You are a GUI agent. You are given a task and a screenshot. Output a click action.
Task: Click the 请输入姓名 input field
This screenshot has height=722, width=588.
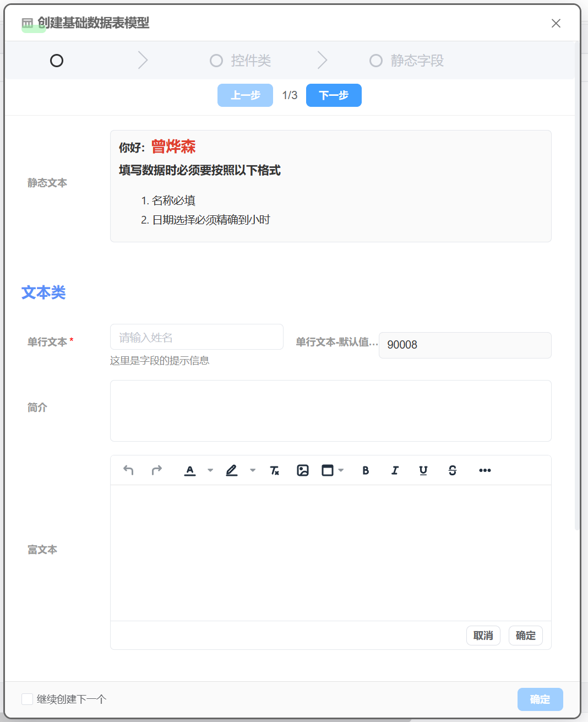click(x=197, y=337)
